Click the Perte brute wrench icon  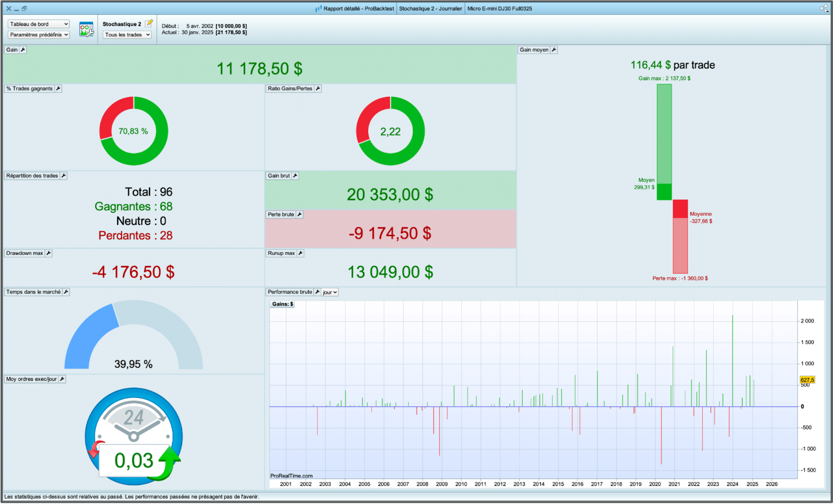coord(299,214)
